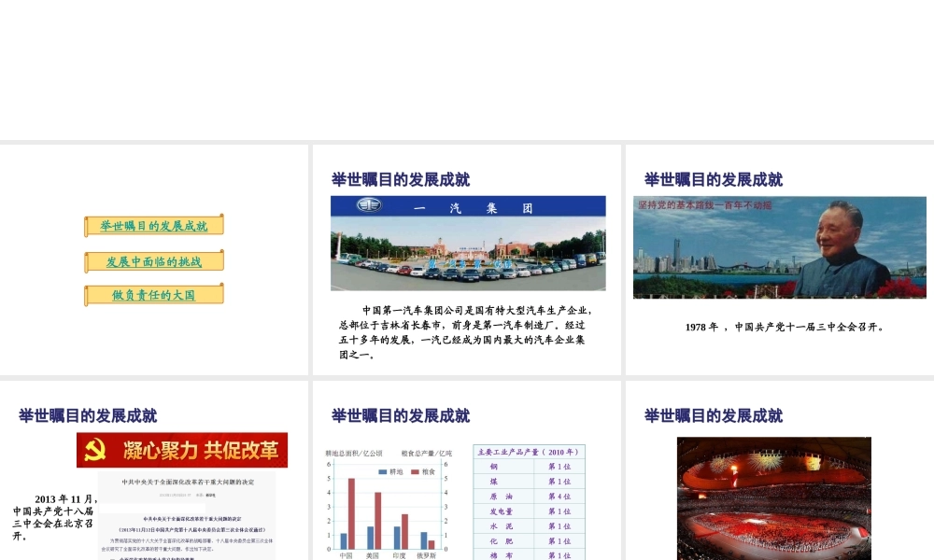Click the chart axis label 粮食总产量/亿吨
Image resolution: width=934 pixels, height=560 pixels.
(427, 453)
